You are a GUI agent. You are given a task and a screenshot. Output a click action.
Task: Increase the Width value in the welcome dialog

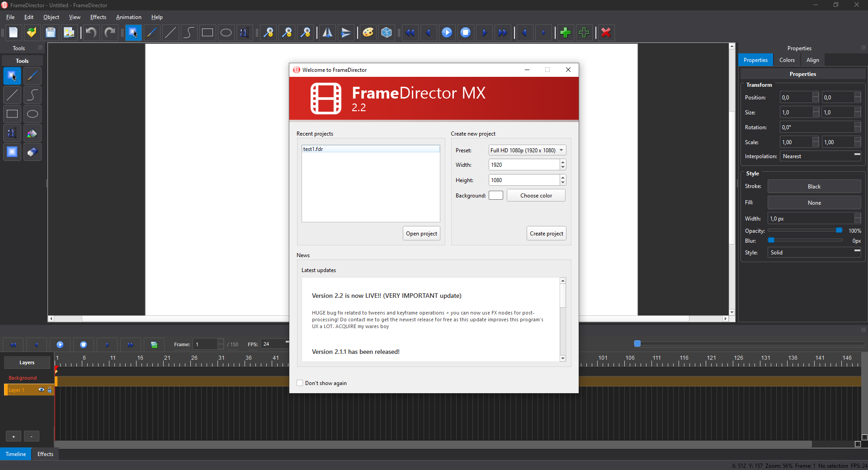pos(563,162)
